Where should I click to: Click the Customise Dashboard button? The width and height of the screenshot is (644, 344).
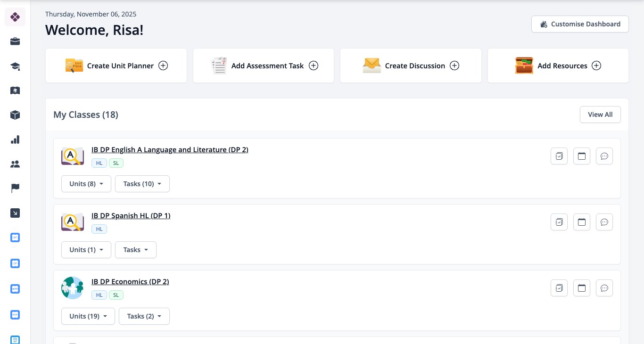point(580,24)
